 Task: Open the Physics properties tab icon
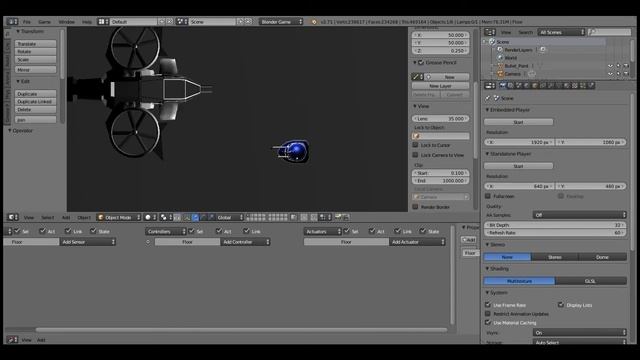(591, 85)
